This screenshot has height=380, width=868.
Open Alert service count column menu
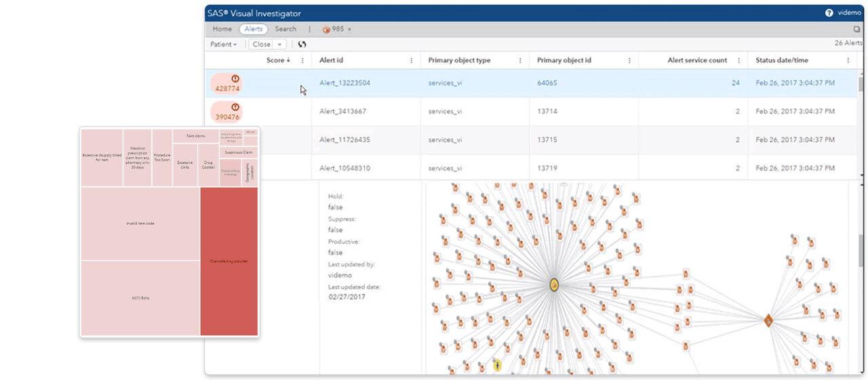pyautogui.click(x=738, y=60)
